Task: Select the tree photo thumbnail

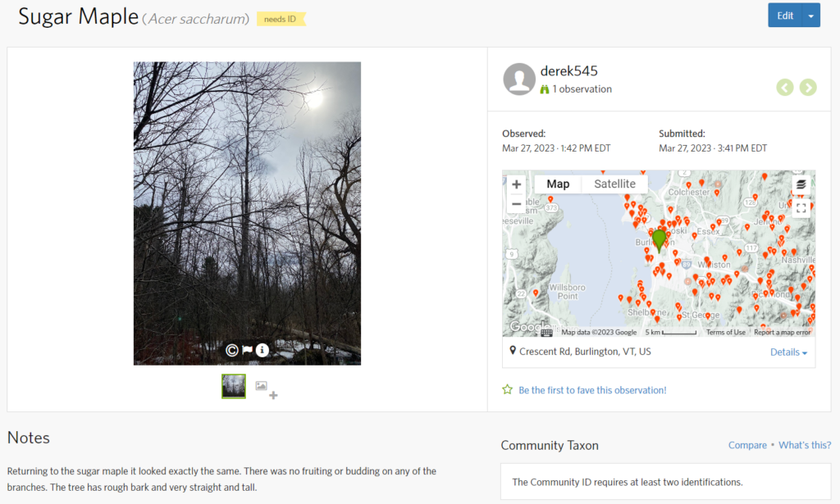Action: click(234, 386)
